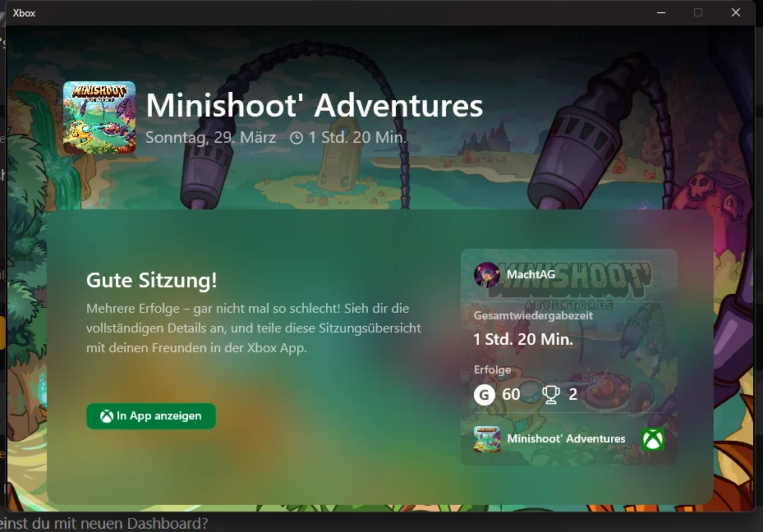Click the achievements trophy icon
This screenshot has width=763, height=532.
pos(551,394)
